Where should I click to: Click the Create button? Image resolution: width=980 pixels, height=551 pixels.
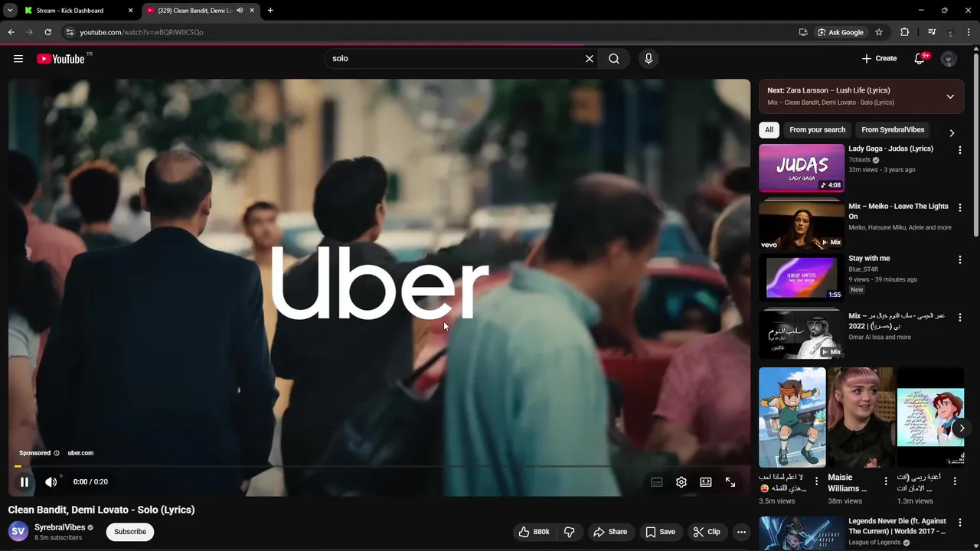tap(879, 59)
